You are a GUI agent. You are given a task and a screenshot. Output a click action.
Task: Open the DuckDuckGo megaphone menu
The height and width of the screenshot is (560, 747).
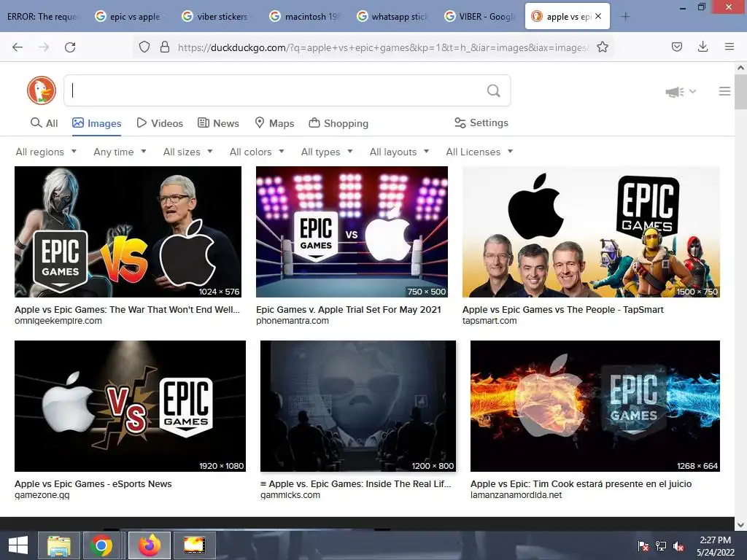[681, 91]
